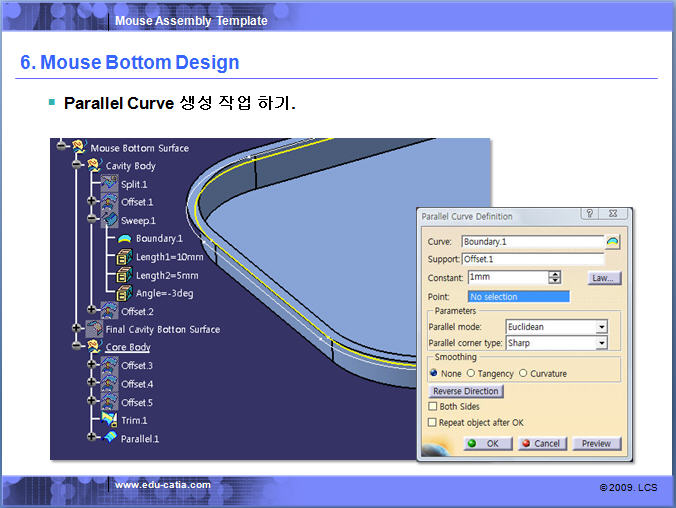676x508 pixels.
Task: Click the Cavity Body geometrical set icon
Action: (94, 166)
